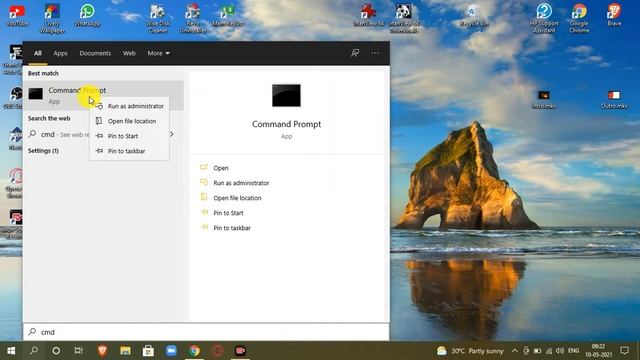Click the ENG language indicator

(x=573, y=351)
